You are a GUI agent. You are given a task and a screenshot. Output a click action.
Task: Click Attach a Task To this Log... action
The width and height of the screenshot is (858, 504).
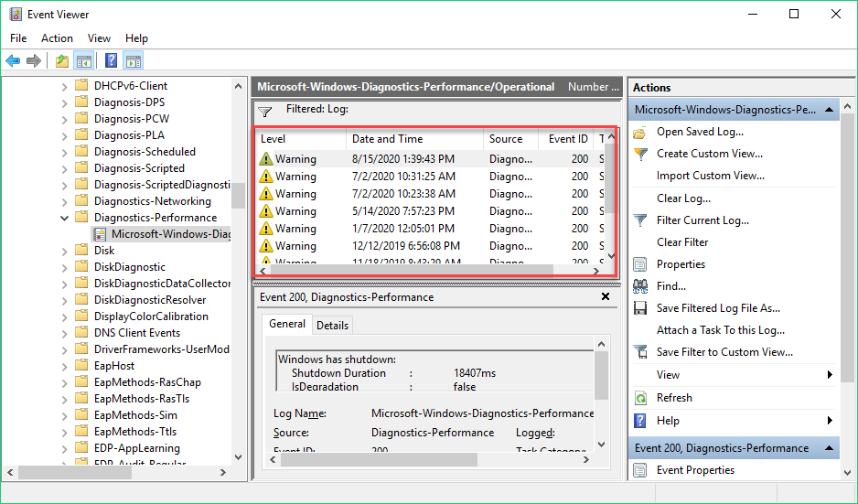(720, 330)
